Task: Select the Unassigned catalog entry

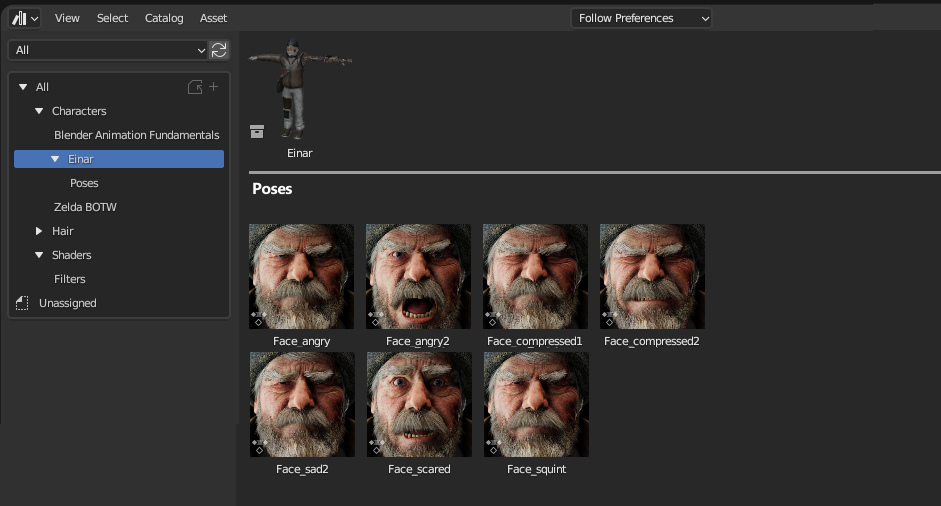Action: 67,303
